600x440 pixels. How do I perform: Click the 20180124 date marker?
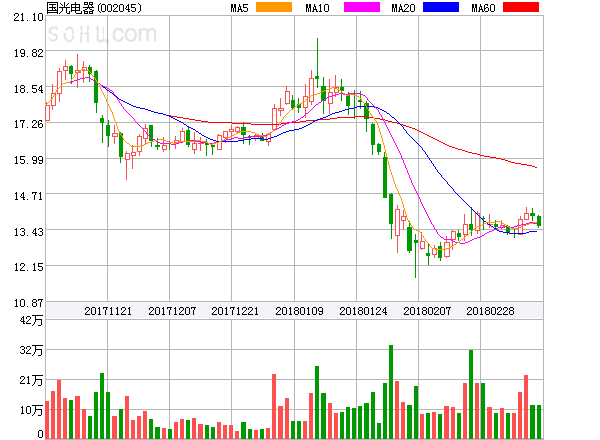[x=363, y=311]
